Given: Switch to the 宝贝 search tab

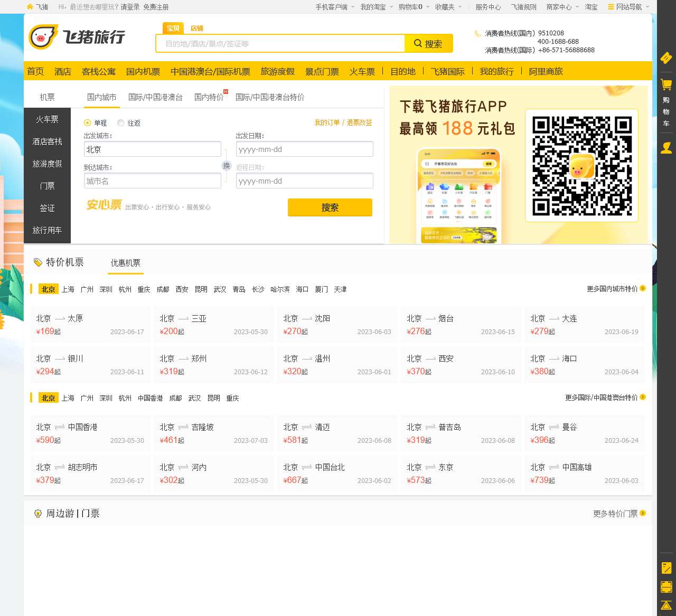Looking at the screenshot, I should 173,28.
